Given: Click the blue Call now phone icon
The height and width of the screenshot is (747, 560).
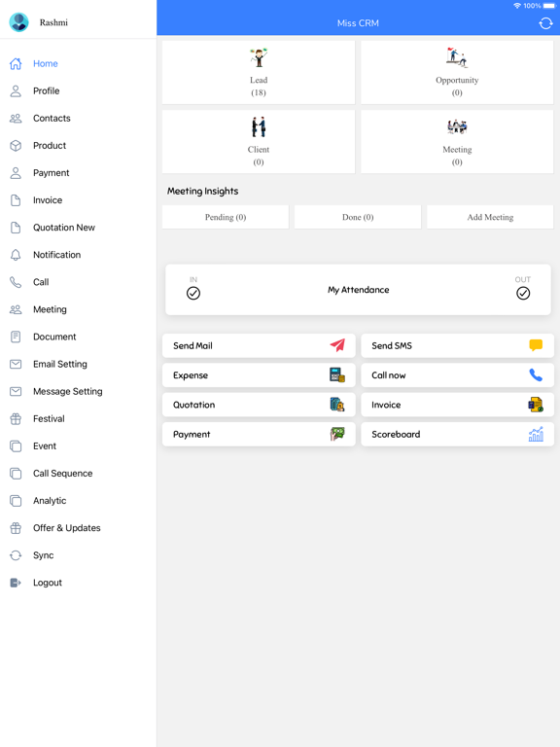Looking at the screenshot, I should click(536, 374).
